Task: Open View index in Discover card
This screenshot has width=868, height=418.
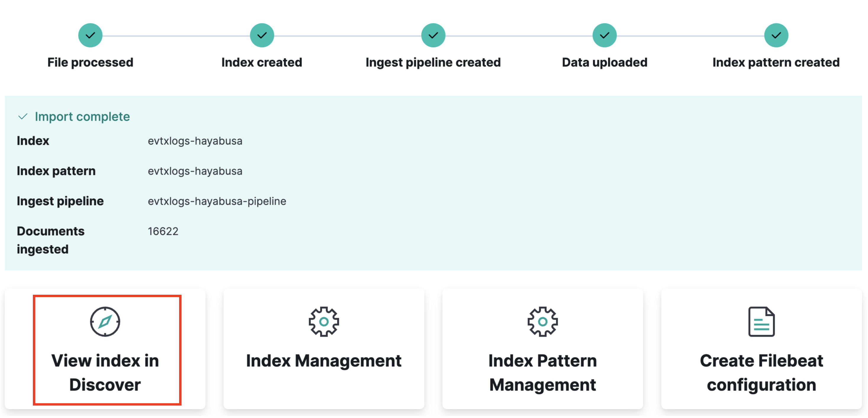Action: tap(105, 373)
